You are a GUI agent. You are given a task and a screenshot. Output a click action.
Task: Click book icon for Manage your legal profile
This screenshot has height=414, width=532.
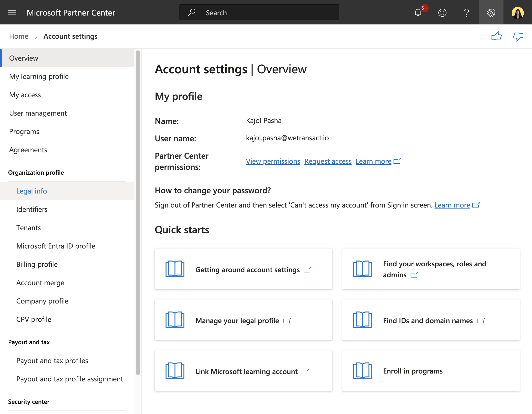pyautogui.click(x=175, y=320)
